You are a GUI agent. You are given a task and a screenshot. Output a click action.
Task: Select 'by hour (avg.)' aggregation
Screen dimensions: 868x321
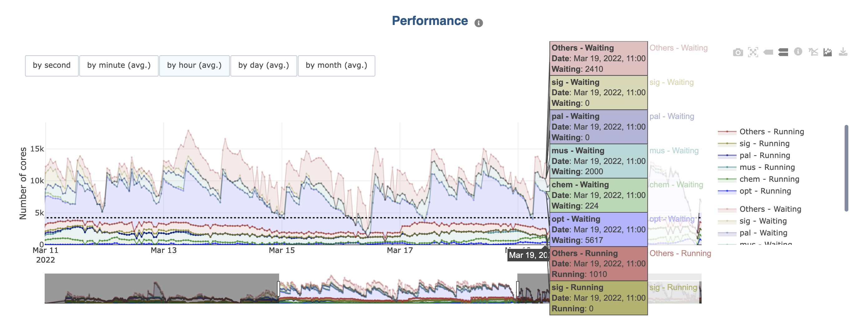coord(194,66)
